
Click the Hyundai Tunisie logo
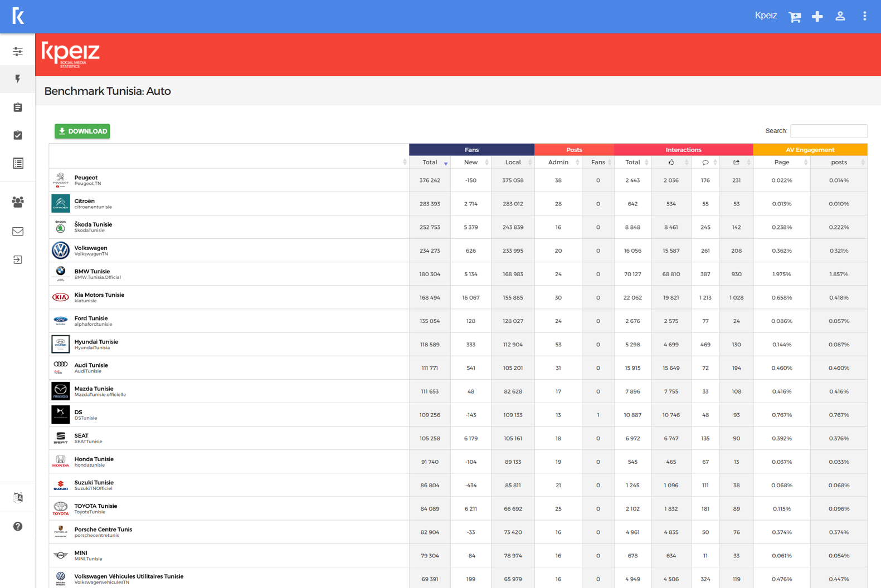(61, 344)
